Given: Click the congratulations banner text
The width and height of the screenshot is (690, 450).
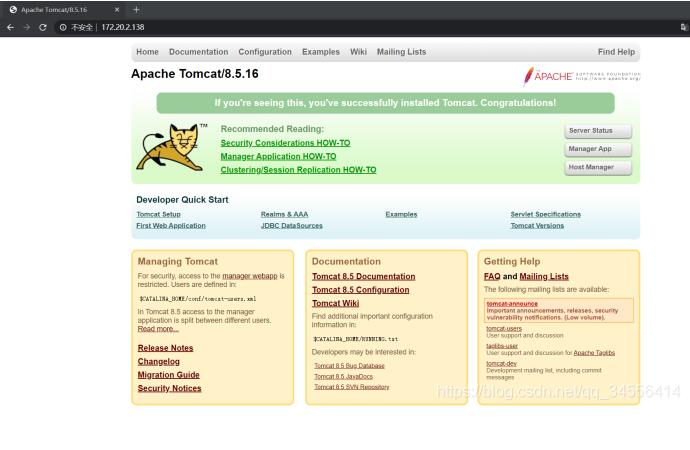Looking at the screenshot, I should coord(385,103).
